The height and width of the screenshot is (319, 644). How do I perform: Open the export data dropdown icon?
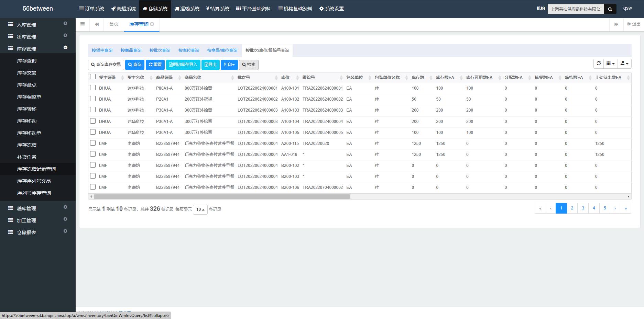(624, 64)
